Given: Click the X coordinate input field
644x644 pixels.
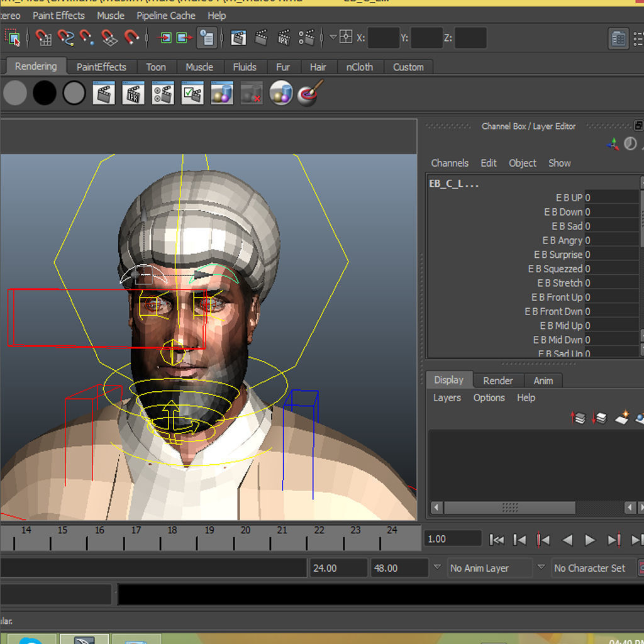Looking at the screenshot, I should (383, 38).
